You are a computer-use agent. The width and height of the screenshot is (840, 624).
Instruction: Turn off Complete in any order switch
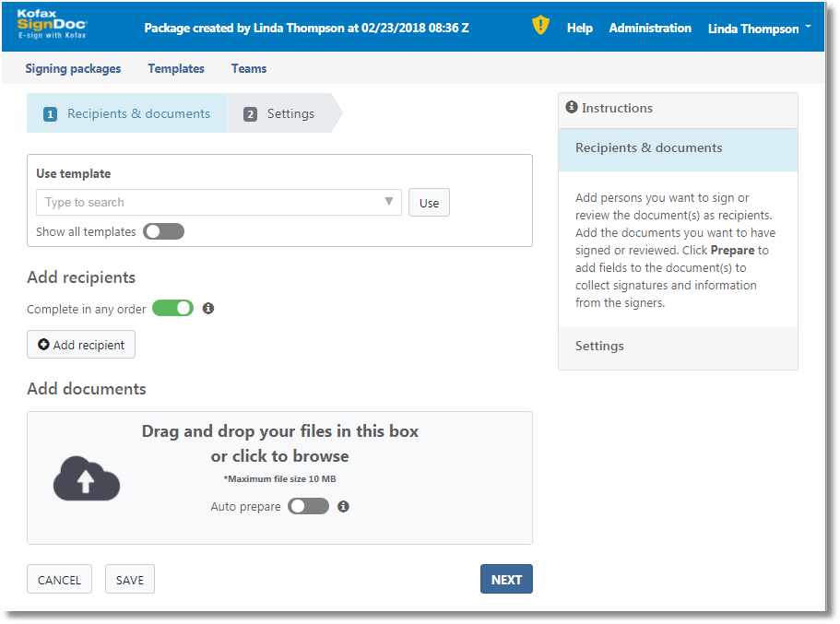(x=172, y=309)
